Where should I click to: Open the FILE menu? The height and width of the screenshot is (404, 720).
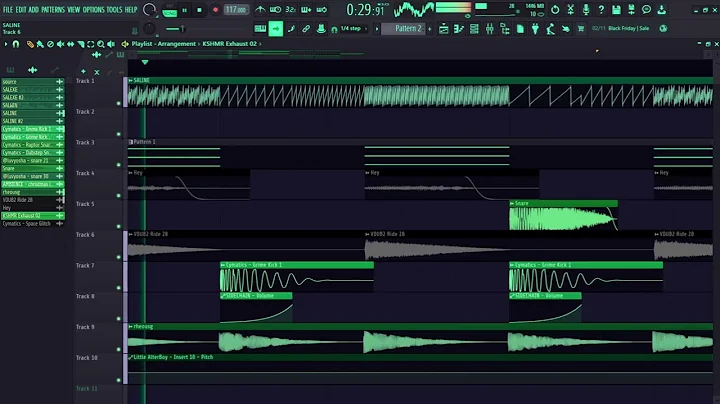tap(8, 10)
